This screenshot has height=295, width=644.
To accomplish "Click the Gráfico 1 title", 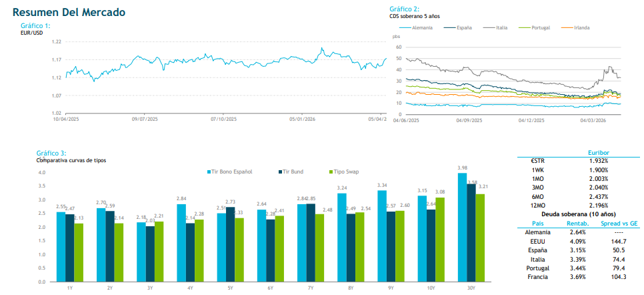I will pos(35,25).
